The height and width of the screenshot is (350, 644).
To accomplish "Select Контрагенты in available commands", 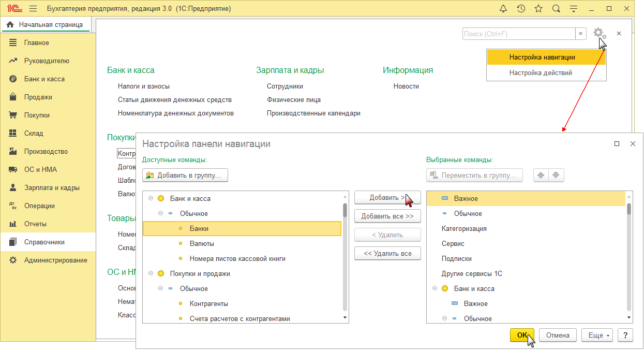I will pos(242,303).
